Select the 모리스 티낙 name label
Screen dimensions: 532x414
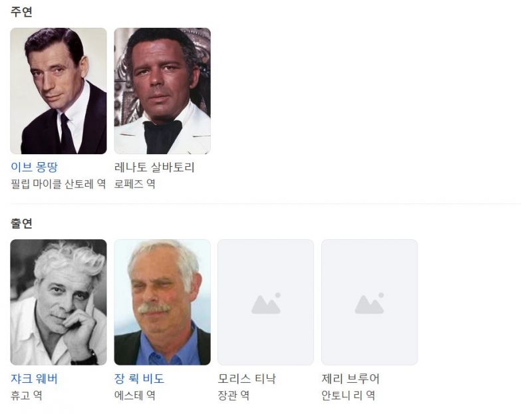[247, 379]
